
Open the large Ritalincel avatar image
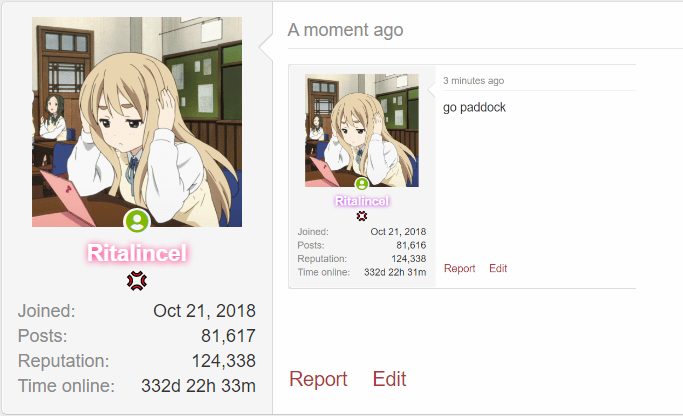137,122
